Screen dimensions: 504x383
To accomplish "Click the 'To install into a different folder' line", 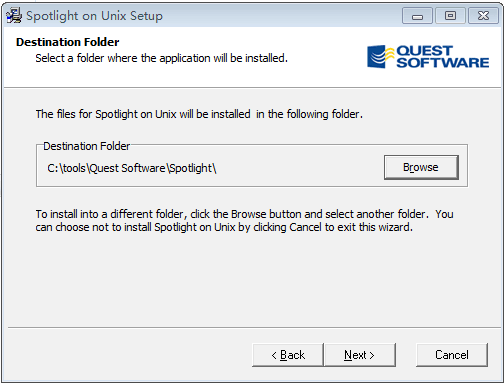I will pos(244,214).
